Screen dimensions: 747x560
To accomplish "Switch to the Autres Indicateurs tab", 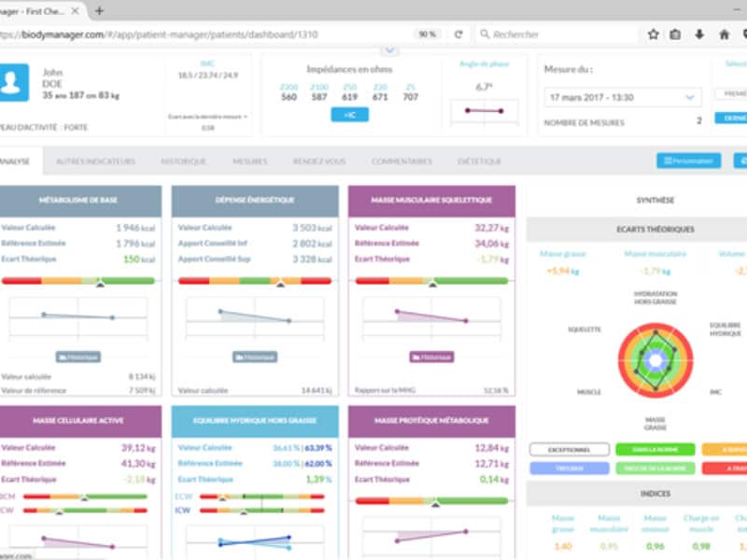I will [95, 161].
